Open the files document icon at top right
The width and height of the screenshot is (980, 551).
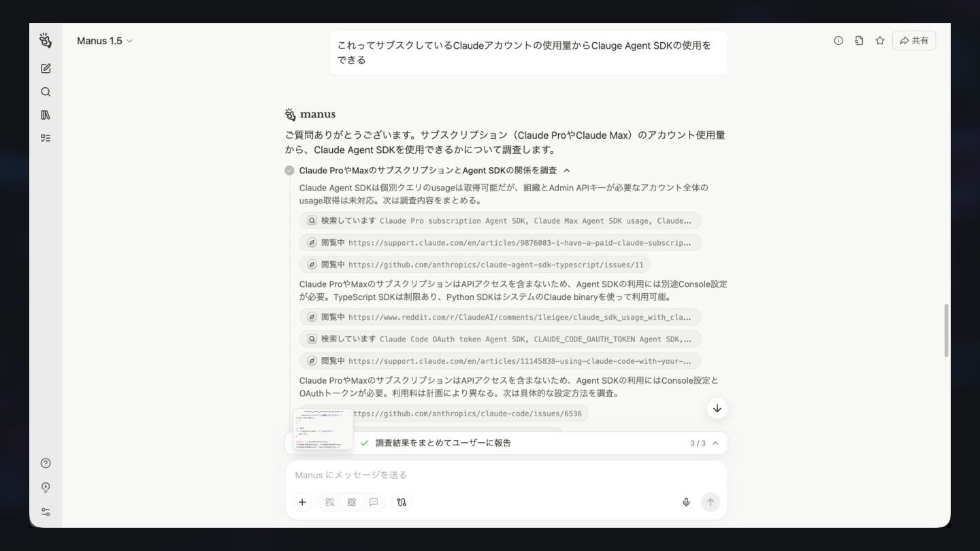click(859, 41)
